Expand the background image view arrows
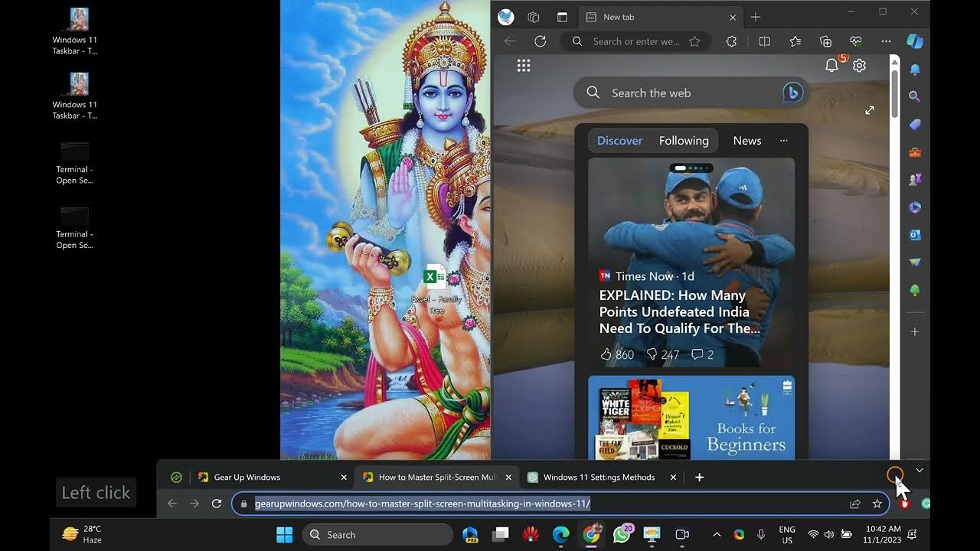Viewport: 980px width, 551px height. (870, 110)
